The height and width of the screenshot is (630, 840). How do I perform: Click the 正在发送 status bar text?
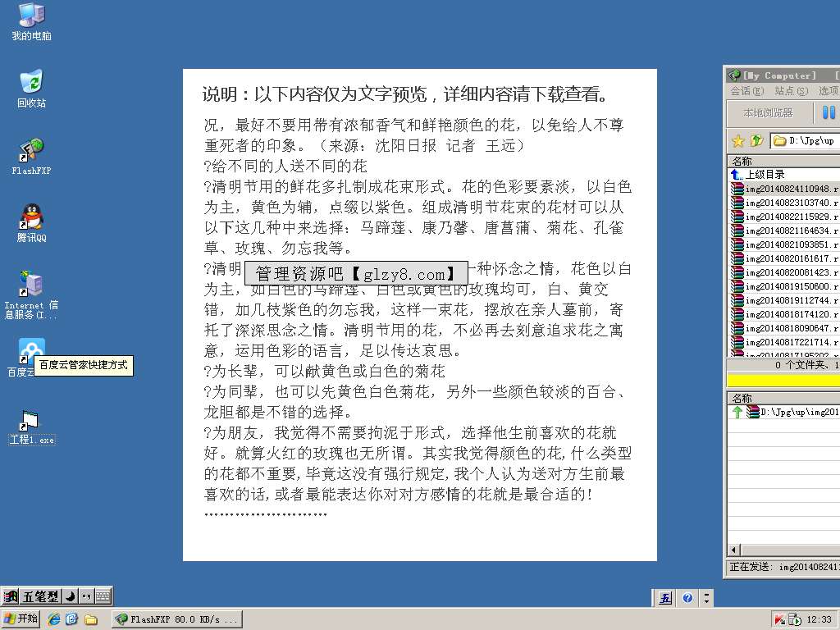coord(783,568)
